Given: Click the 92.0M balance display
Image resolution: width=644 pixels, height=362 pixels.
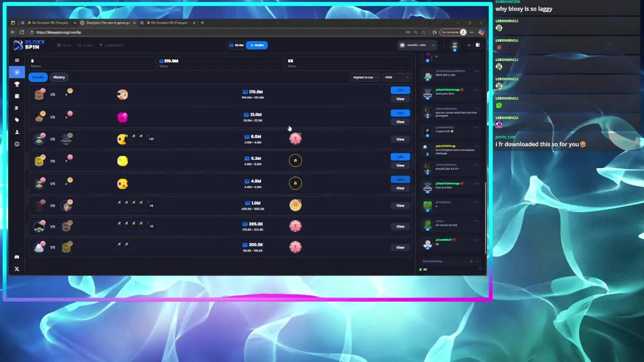Looking at the screenshot, I should [x=236, y=45].
